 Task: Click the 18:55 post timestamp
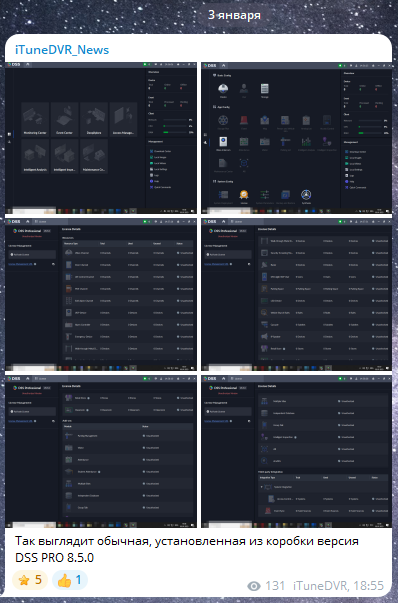tap(368, 586)
